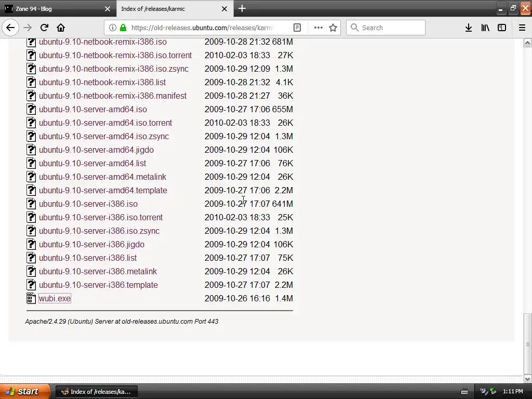Open ubuntu-9.10-server-i386.jigdo link
This screenshot has height=399, width=532.
pyautogui.click(x=91, y=244)
